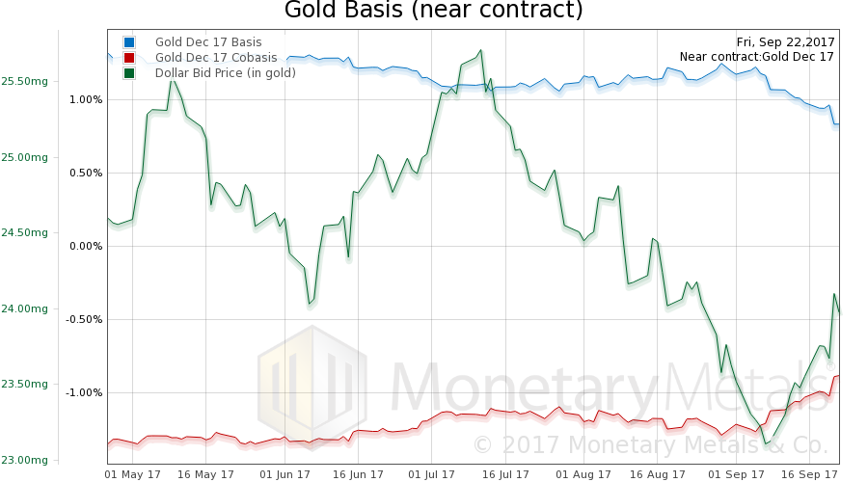The width and height of the screenshot is (868, 482).
Task: Click the 25.50mg y-axis label
Action: tap(25, 82)
